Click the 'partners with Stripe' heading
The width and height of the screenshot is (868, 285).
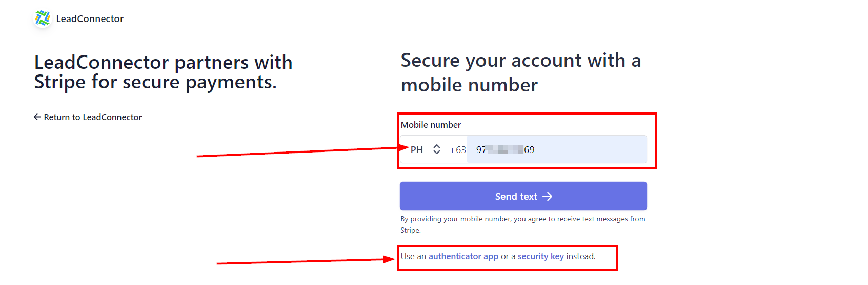(x=163, y=72)
